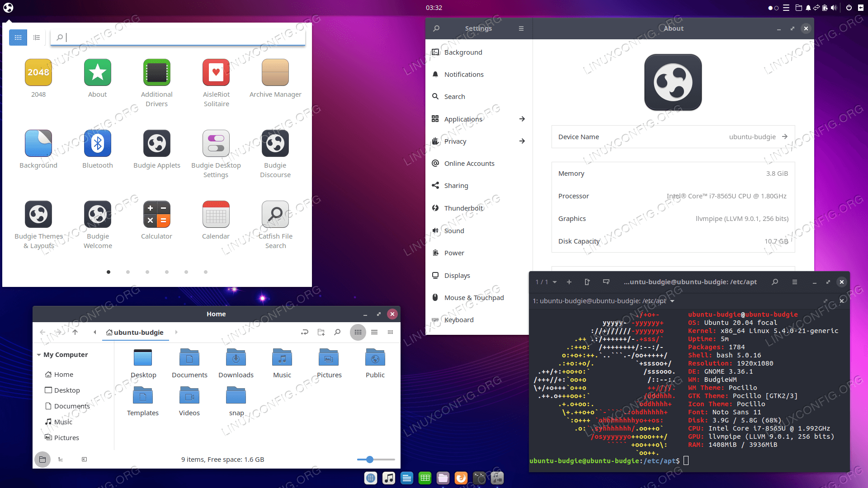Open the Downloads folder
This screenshot has height=488, width=868.
(x=236, y=363)
